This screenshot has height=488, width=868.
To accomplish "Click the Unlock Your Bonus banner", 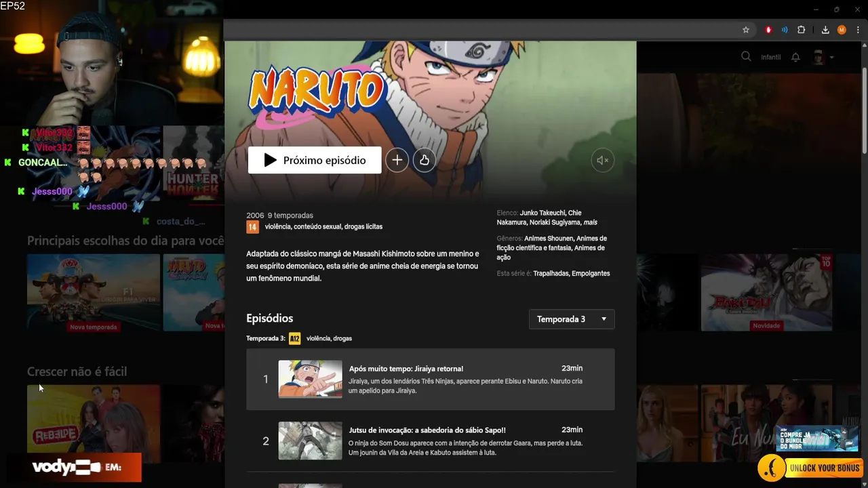I will pyautogui.click(x=810, y=468).
